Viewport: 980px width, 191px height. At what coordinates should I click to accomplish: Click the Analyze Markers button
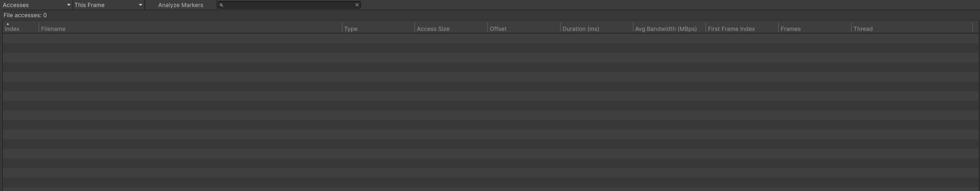tap(180, 5)
